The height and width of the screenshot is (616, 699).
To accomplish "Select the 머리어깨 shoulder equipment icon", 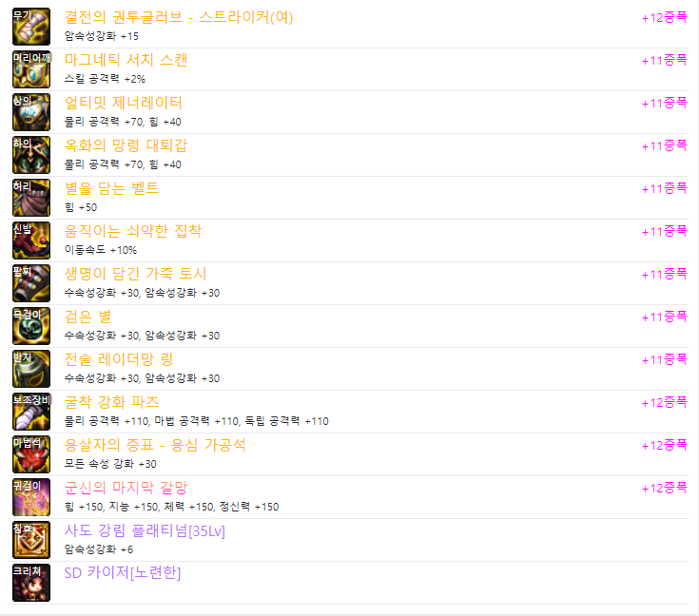I will pos(31,69).
